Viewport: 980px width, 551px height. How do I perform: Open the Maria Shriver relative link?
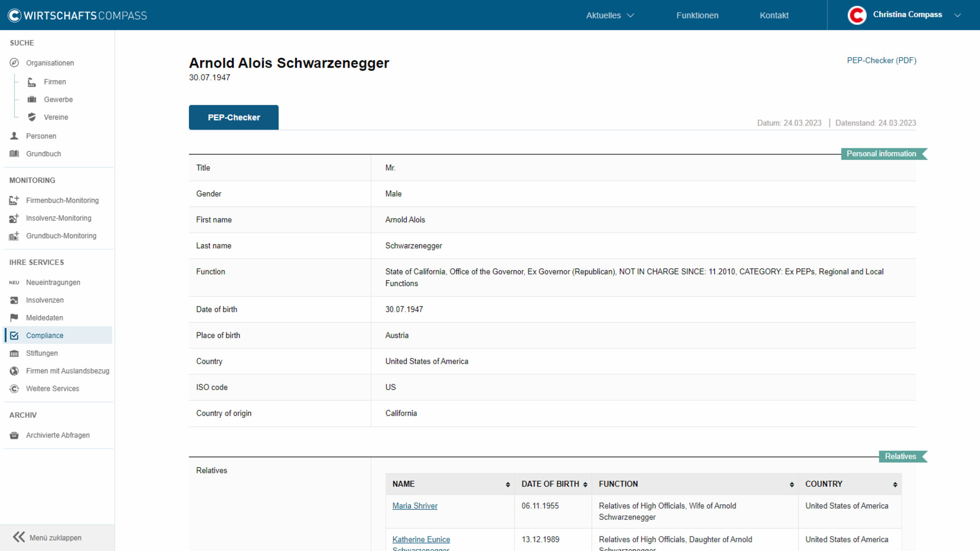(x=415, y=506)
